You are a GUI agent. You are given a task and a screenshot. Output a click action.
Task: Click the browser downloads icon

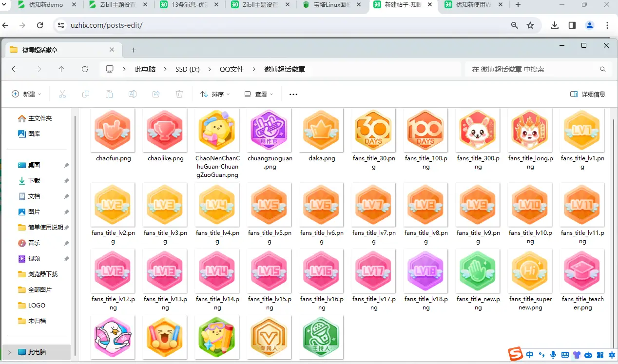[x=555, y=25]
